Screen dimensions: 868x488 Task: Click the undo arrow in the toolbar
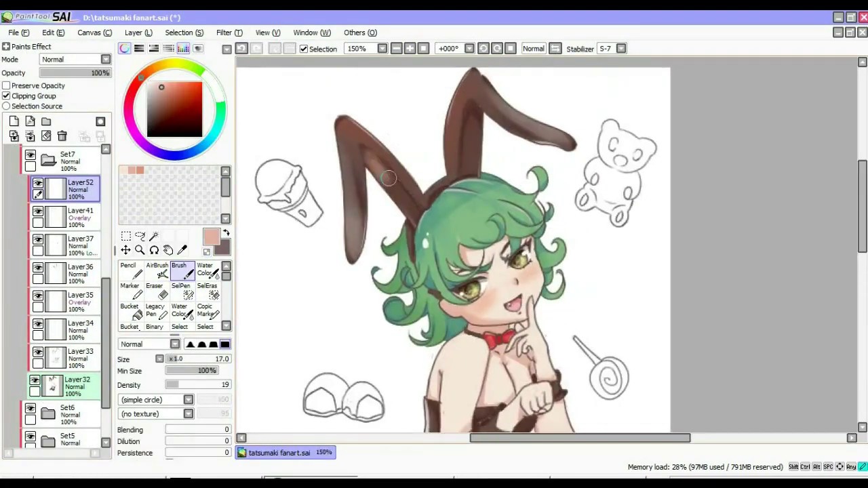(x=241, y=48)
